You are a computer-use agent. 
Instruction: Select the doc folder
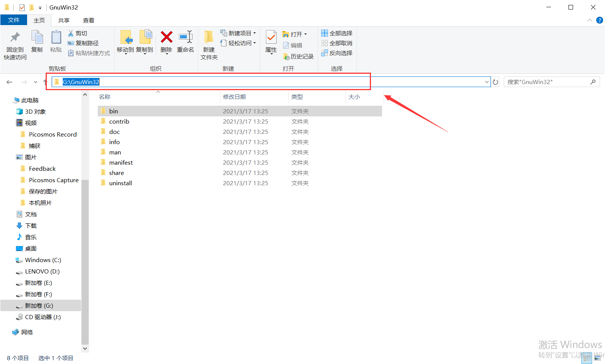[x=240, y=132]
